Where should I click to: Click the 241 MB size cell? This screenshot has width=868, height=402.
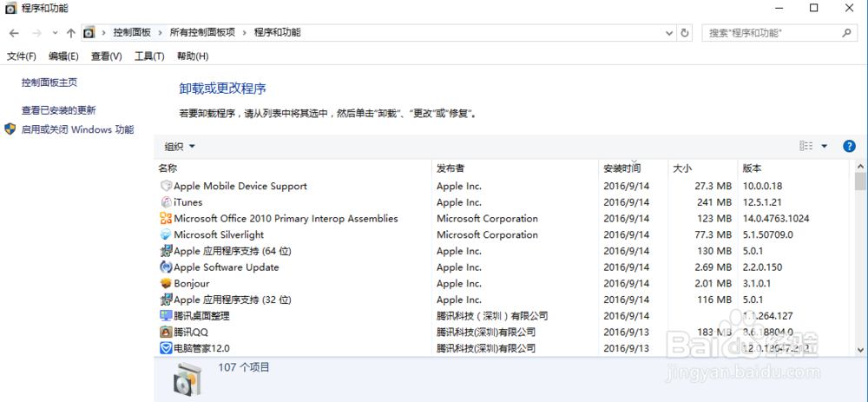[713, 202]
